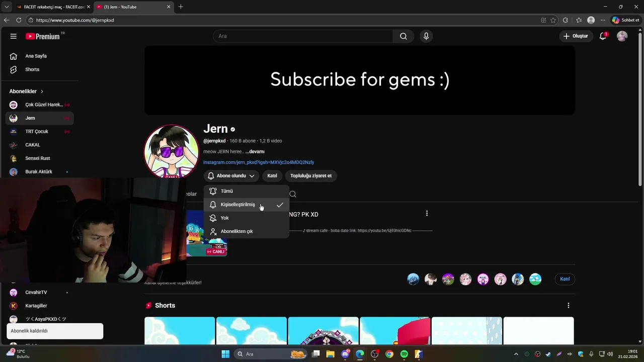Open the YouTube hamburger guide menu
This screenshot has height=362, width=644.
coord(14,36)
